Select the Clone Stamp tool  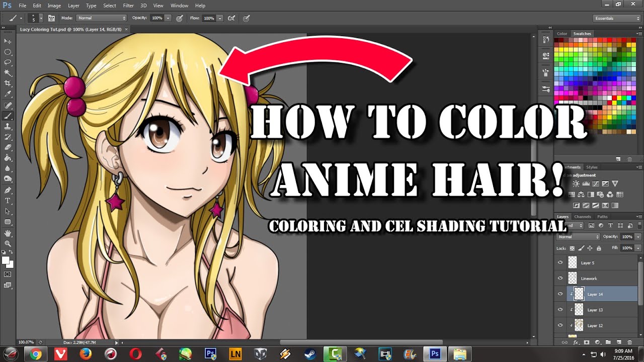(x=8, y=126)
